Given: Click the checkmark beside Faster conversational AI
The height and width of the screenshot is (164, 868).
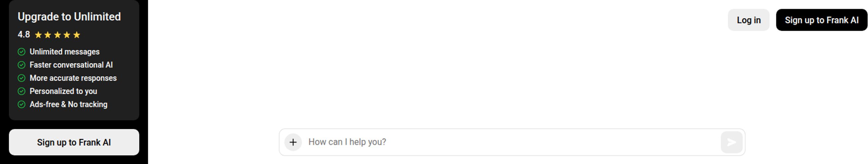Looking at the screenshot, I should pos(21,65).
